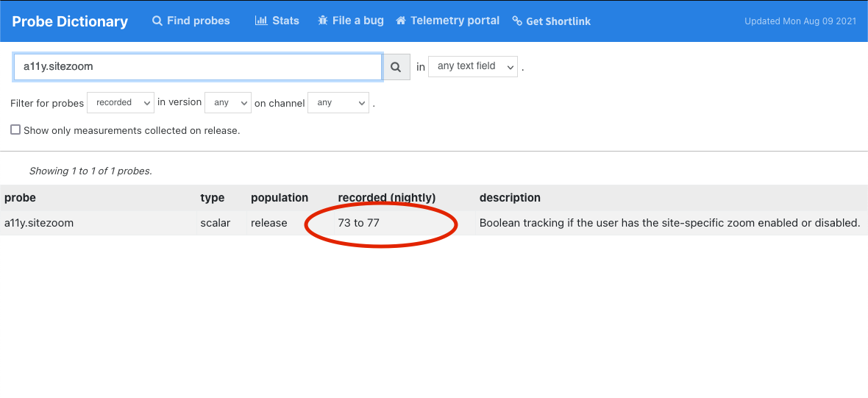Click the 'recorded (nightly)' column header
This screenshot has width=868, height=398.
pos(387,198)
